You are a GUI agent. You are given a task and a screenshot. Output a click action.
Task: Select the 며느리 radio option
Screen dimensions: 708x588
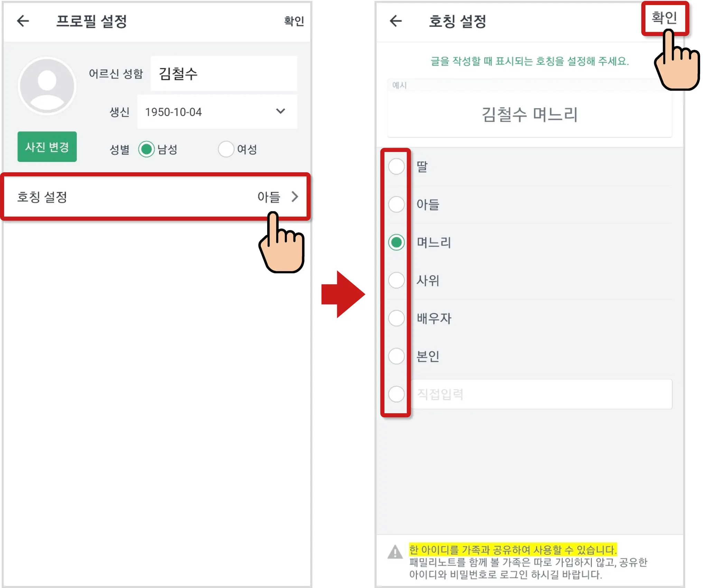coord(396,242)
